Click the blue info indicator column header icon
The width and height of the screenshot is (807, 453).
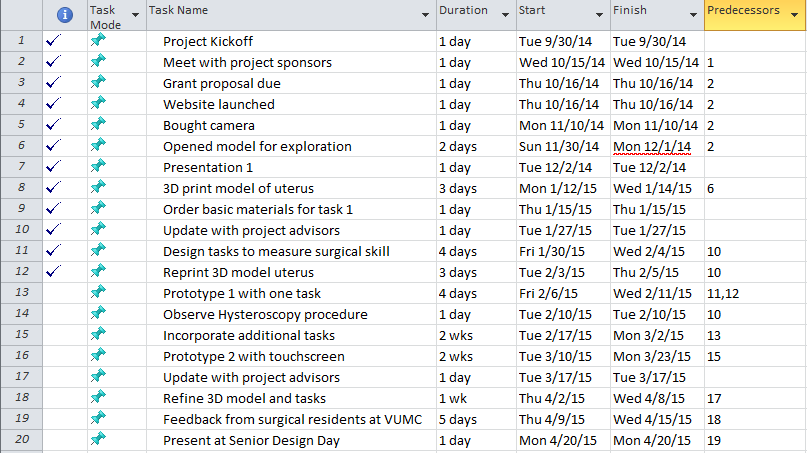(66, 15)
